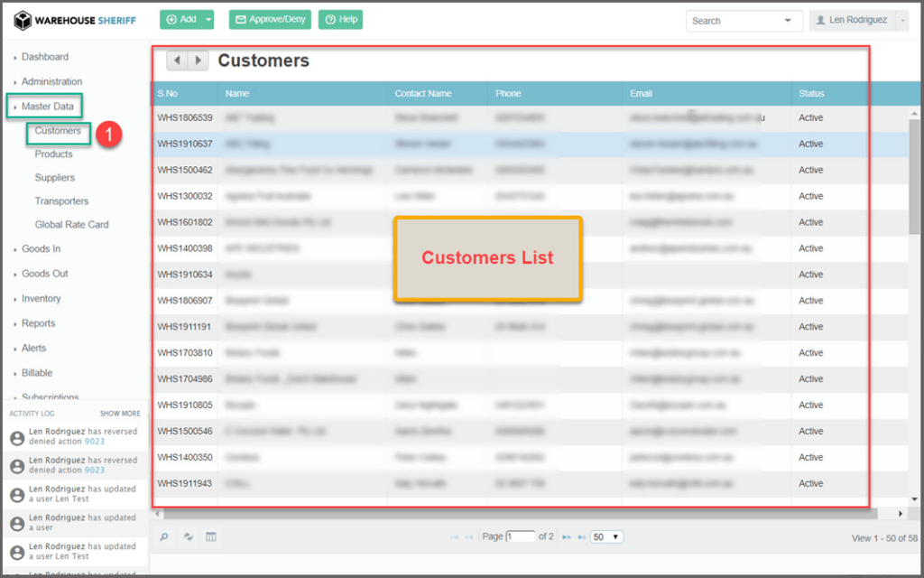Click the Warehouse Sheriff logo
This screenshot has height=578, width=924.
[x=74, y=20]
